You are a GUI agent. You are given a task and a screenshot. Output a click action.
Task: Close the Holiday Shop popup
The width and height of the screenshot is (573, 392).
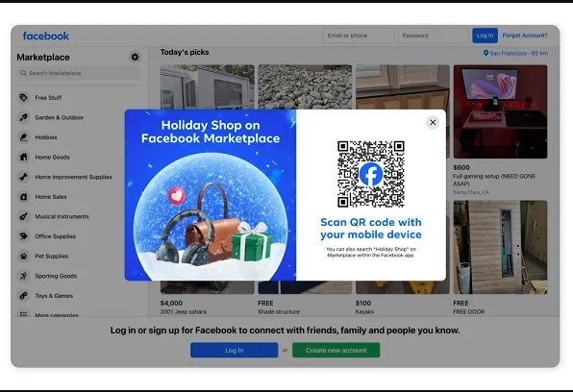pos(433,122)
